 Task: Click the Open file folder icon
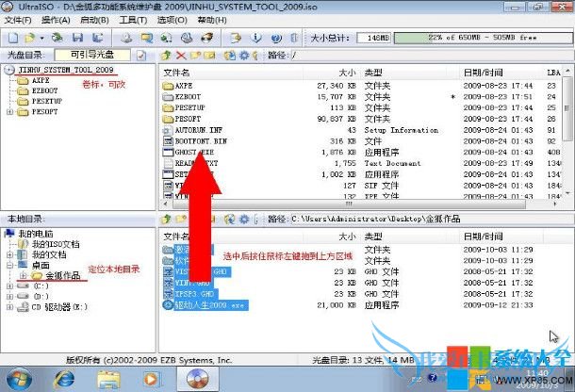coord(29,38)
